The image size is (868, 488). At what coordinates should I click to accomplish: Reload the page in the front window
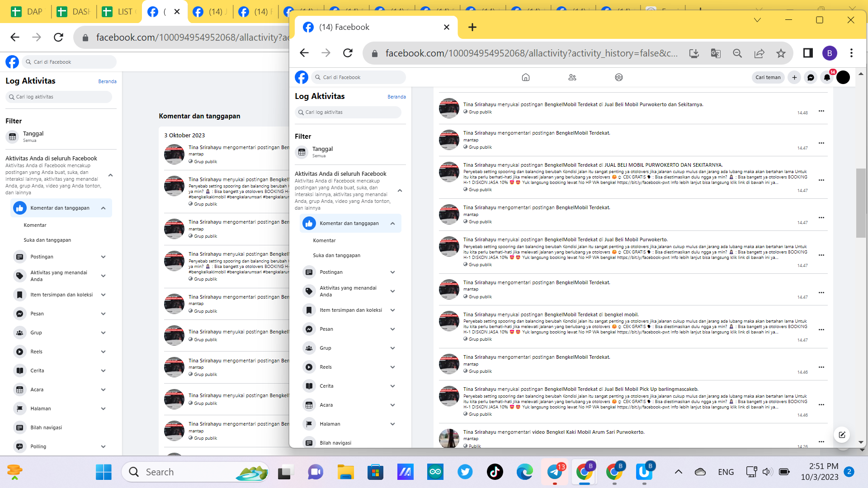click(348, 53)
